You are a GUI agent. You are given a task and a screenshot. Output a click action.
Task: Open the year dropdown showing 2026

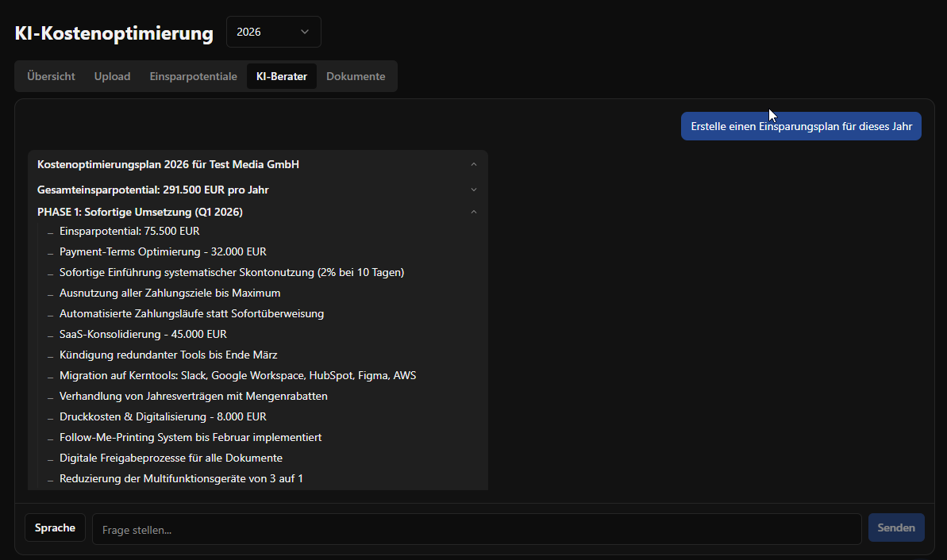[273, 32]
